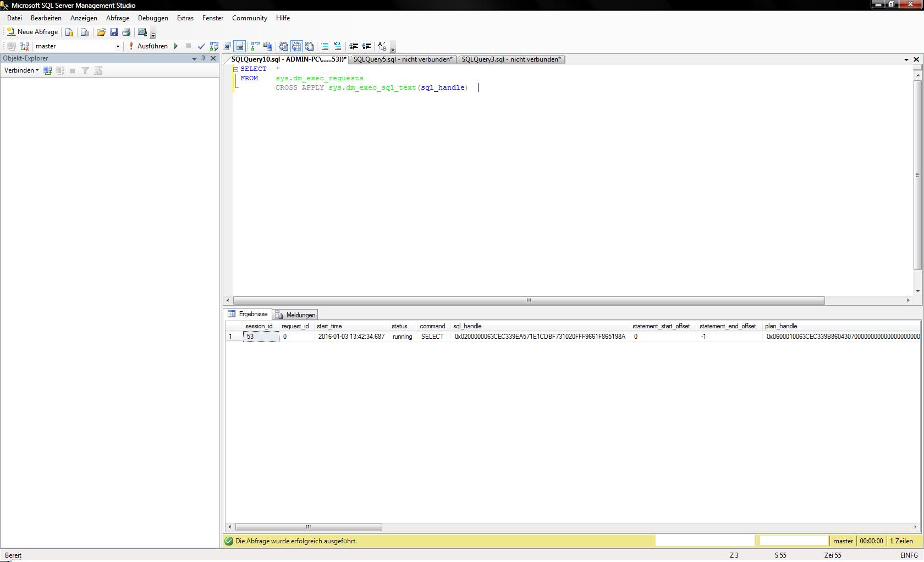Image resolution: width=924 pixels, height=562 pixels.
Task: Close the Objekt-Explorer panel
Action: [x=213, y=58]
